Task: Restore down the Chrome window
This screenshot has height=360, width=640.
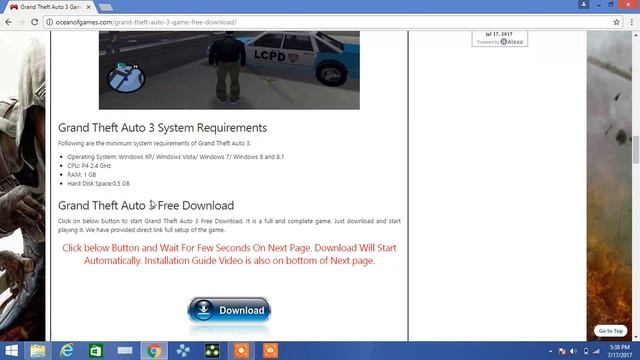Action: [x=611, y=4]
